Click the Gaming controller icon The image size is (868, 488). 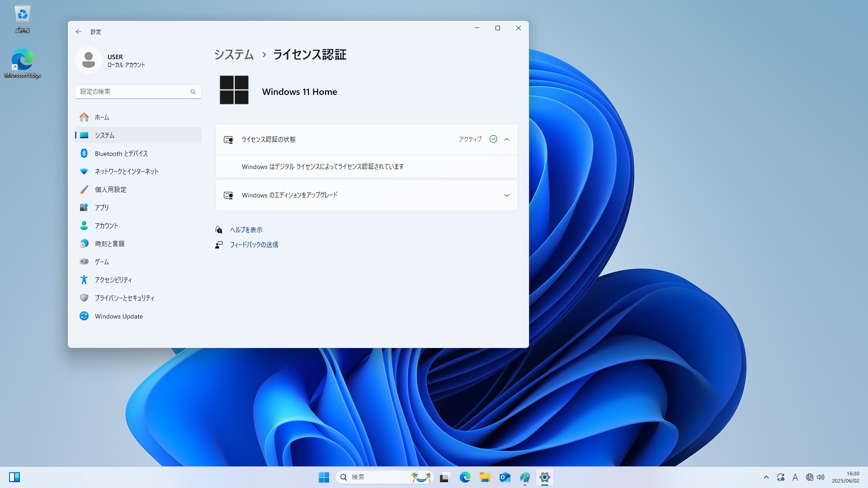click(x=84, y=262)
